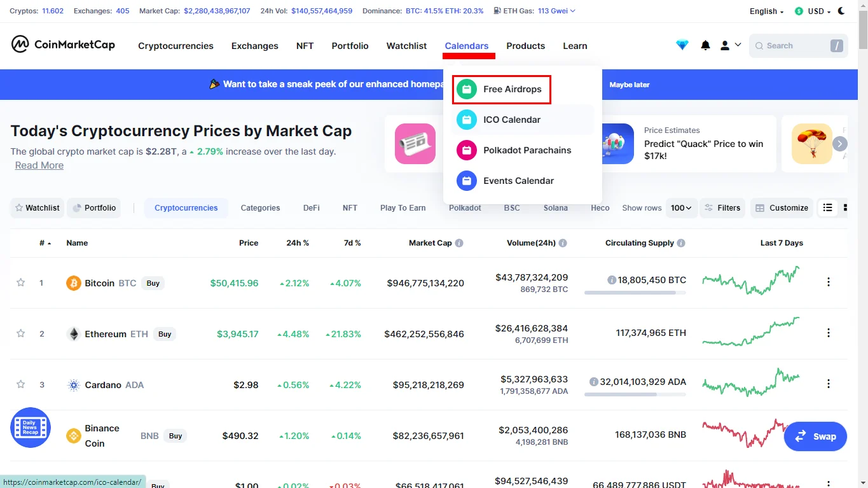Click the Watchlist button with star
The image size is (868, 488).
coord(37,207)
